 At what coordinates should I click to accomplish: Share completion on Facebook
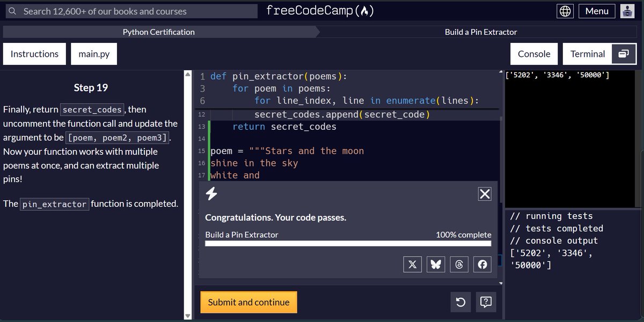point(482,264)
